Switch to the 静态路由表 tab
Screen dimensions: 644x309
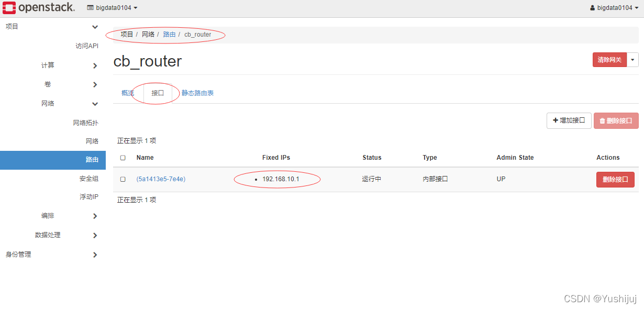pyautogui.click(x=197, y=93)
